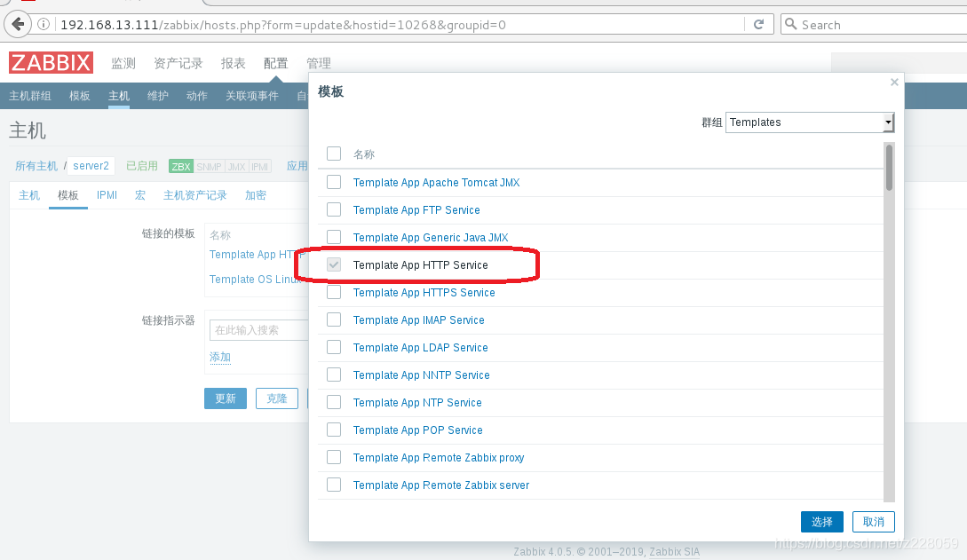Switch to the 加密 tab
Screen dimensions: 967x560
click(256, 195)
